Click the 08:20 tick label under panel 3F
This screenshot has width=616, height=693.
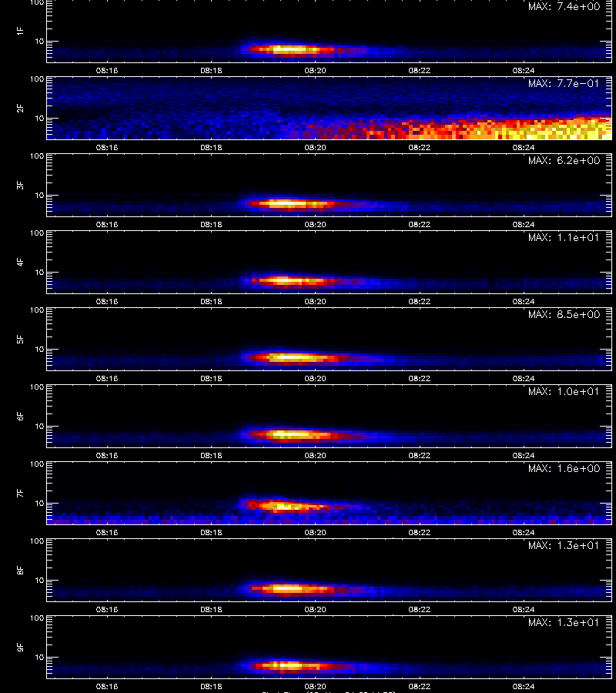315,225
